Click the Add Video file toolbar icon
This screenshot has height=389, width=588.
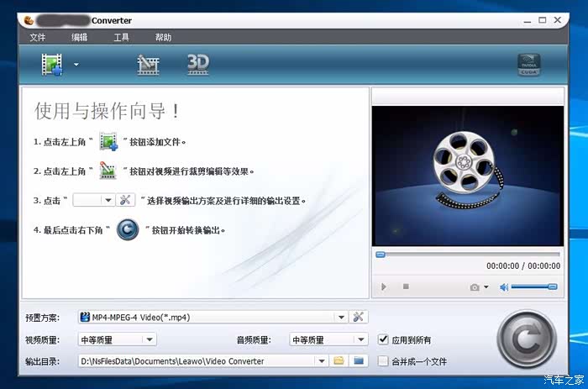[x=52, y=65]
